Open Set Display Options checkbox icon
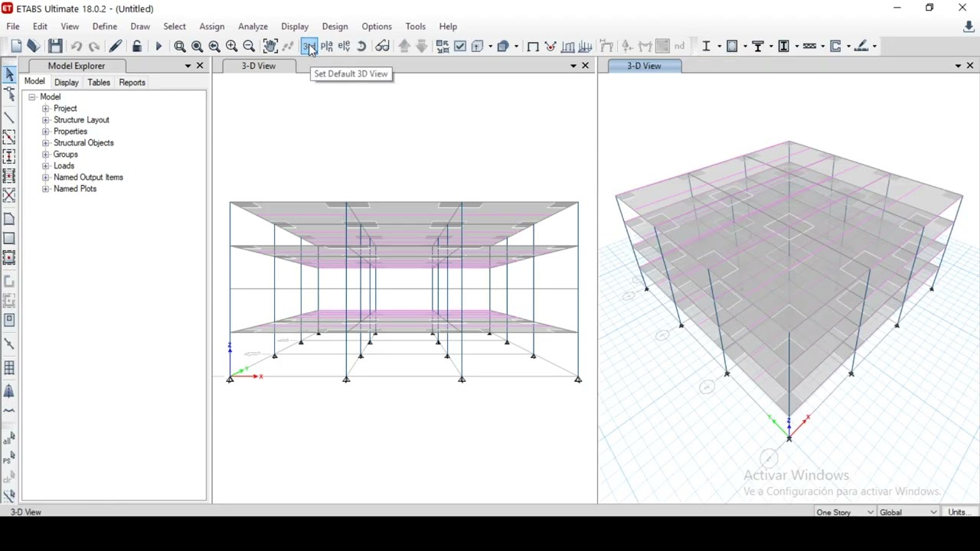Viewport: 980px width, 551px height. coord(460,47)
